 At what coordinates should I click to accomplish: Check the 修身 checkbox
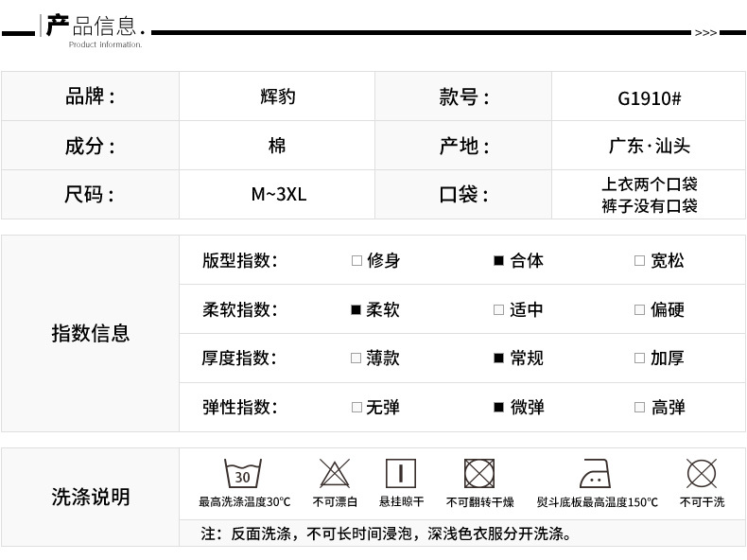[x=356, y=261]
